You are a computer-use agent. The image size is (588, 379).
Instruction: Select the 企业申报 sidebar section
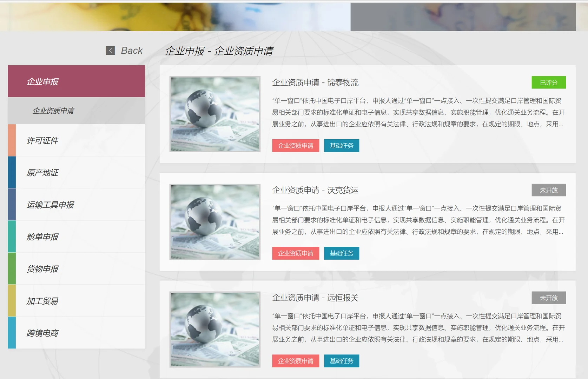click(x=76, y=81)
